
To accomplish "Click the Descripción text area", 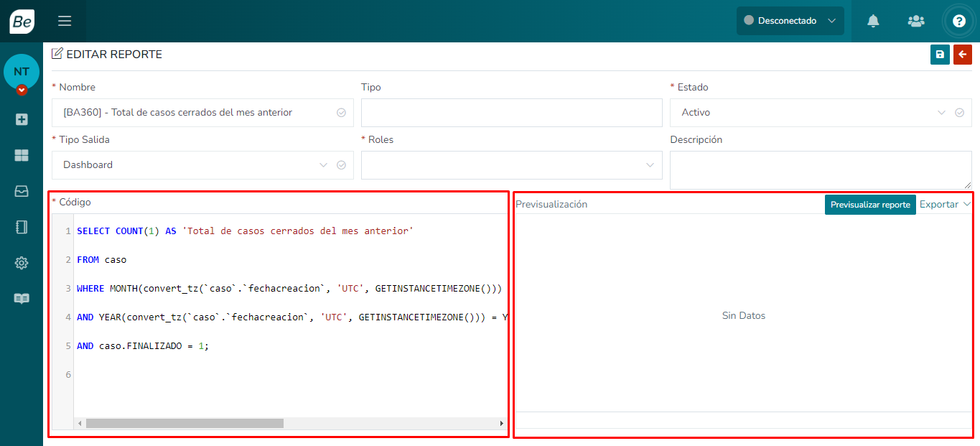I will (820, 170).
